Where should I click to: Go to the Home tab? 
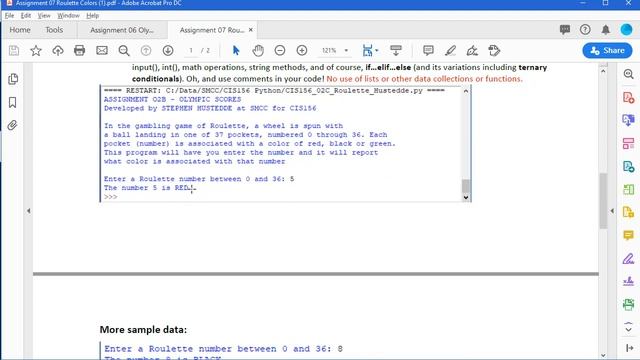(x=20, y=30)
